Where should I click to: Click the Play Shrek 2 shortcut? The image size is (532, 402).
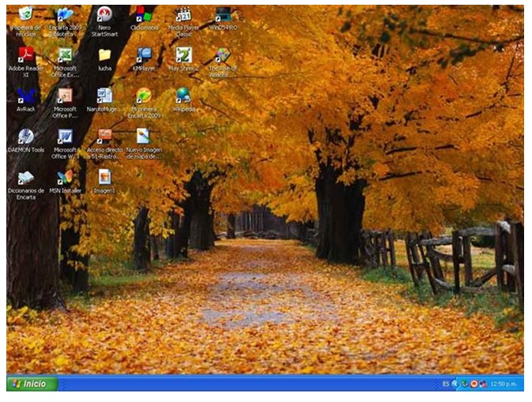(x=183, y=55)
